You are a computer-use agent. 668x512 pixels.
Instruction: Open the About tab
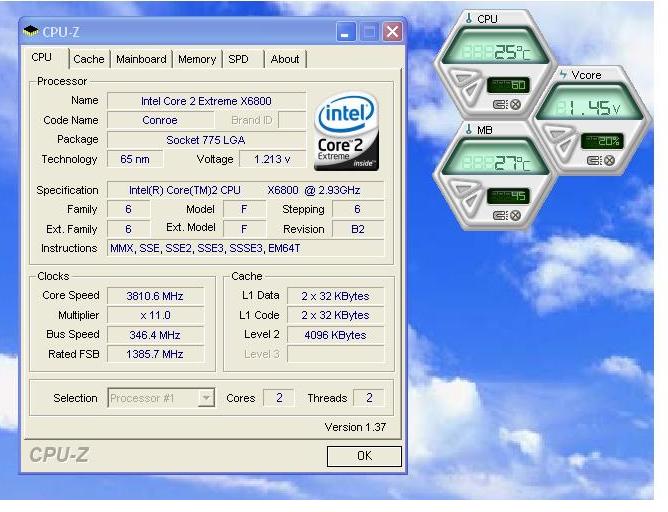(285, 59)
